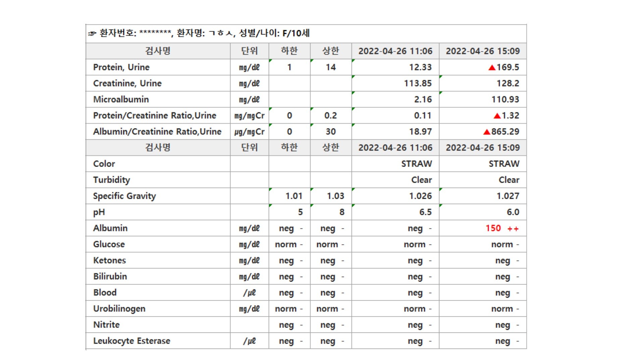The height and width of the screenshot is (362, 644).
Task: Click red triangle beside 865.29 albumin ratio
Action: (487, 132)
